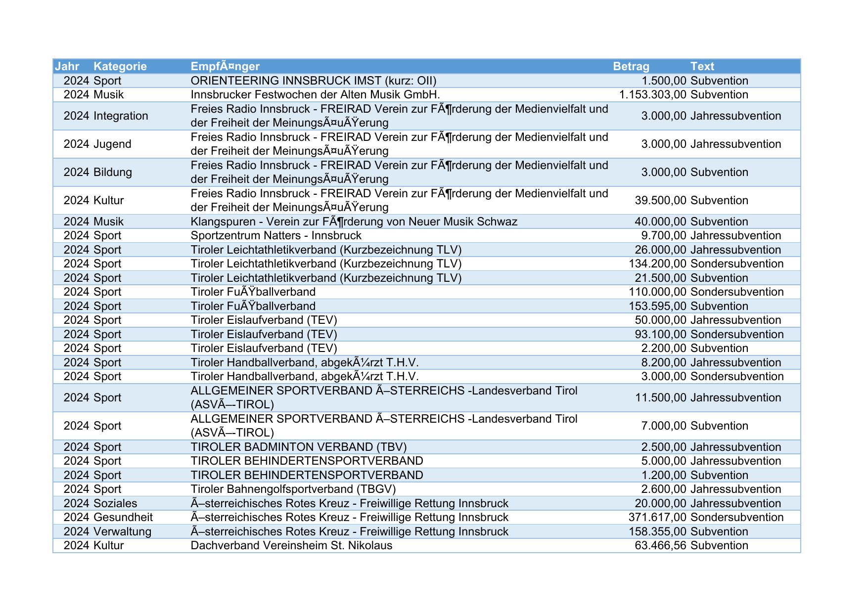
Task: Click the Jugend category cell
Action: 112,144
